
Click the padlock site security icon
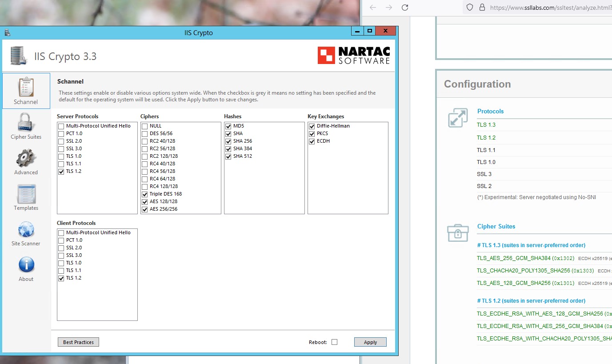point(482,8)
